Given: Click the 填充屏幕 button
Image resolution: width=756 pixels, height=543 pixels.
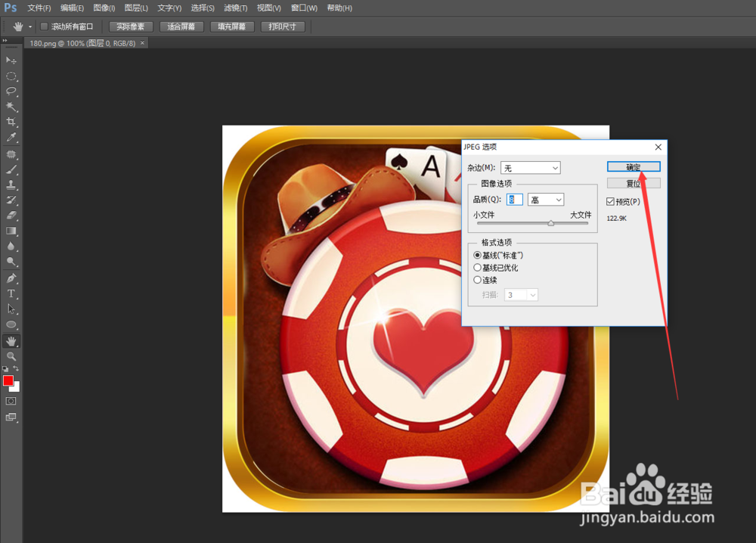Looking at the screenshot, I should (232, 26).
